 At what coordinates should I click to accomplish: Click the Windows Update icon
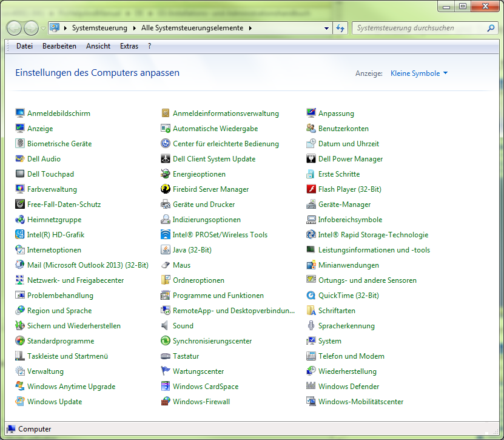(20, 401)
